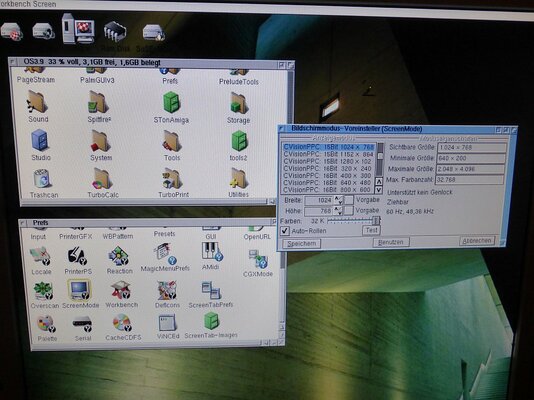This screenshot has height=400, width=534.
Task: Select the PrinterPS prefs icon
Action: (77, 256)
